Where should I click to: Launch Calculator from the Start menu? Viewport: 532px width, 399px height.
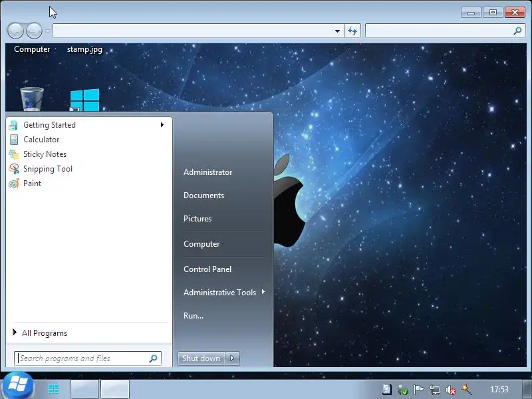pos(89,140)
